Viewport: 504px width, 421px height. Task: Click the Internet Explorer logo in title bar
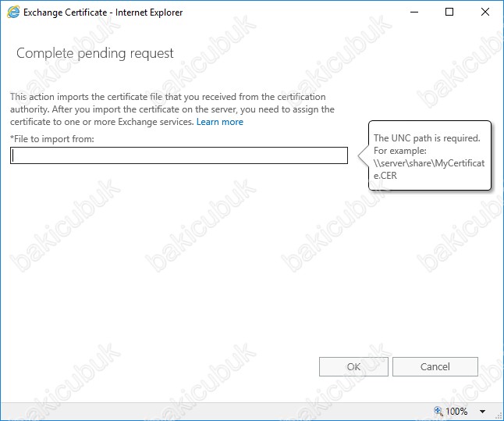point(13,12)
